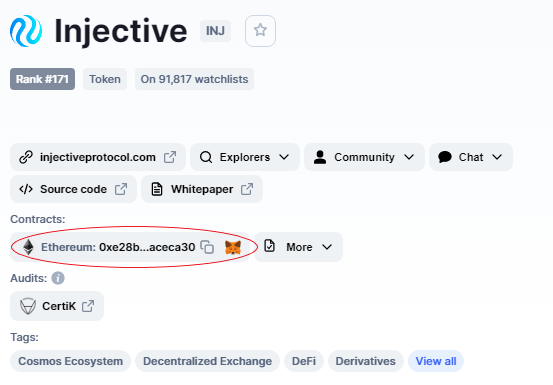Viewport: 553px width, 385px height.
Task: Click the Token label badge
Action: pos(105,79)
